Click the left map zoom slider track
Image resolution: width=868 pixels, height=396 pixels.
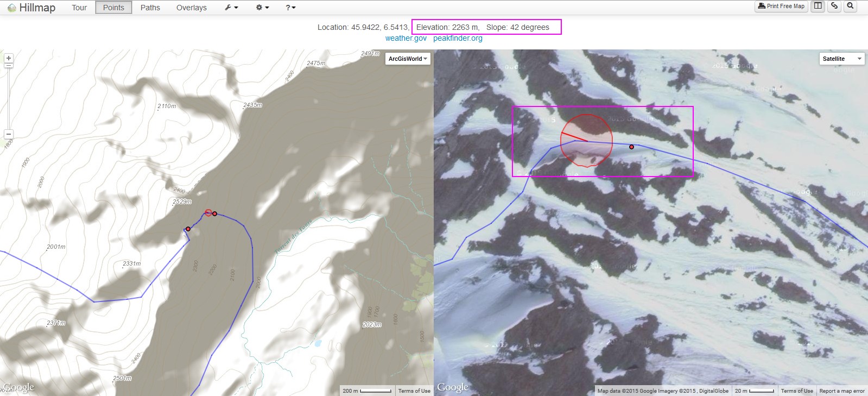point(8,98)
